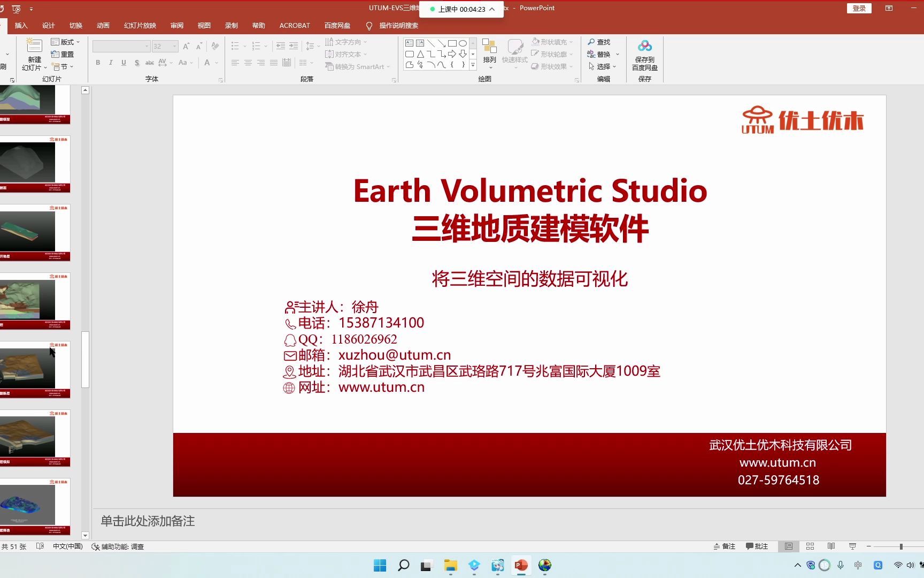Open the font name combo box
The image size is (924, 578).
[x=121, y=47]
